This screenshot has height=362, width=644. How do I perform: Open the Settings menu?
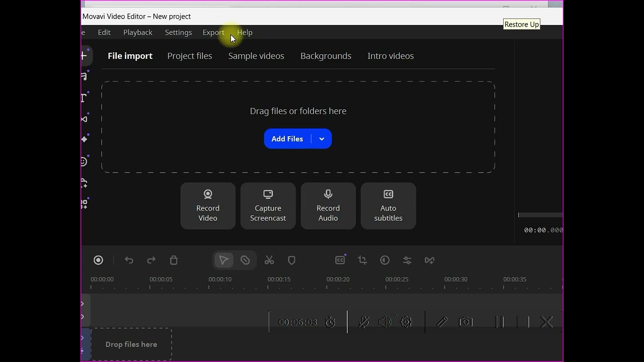click(x=179, y=32)
